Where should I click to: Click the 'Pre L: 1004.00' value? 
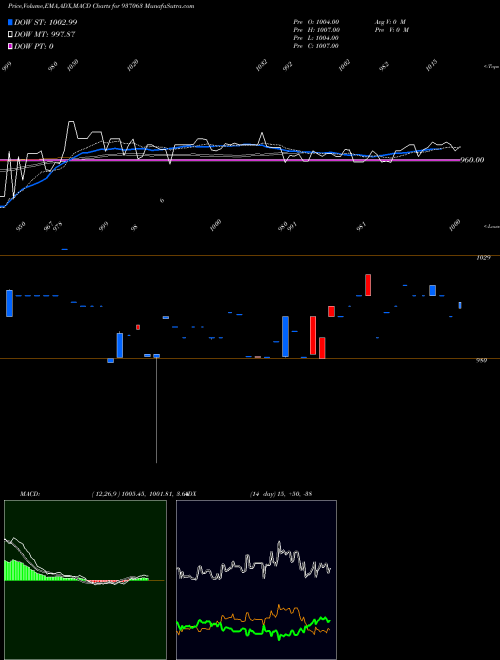point(316,38)
